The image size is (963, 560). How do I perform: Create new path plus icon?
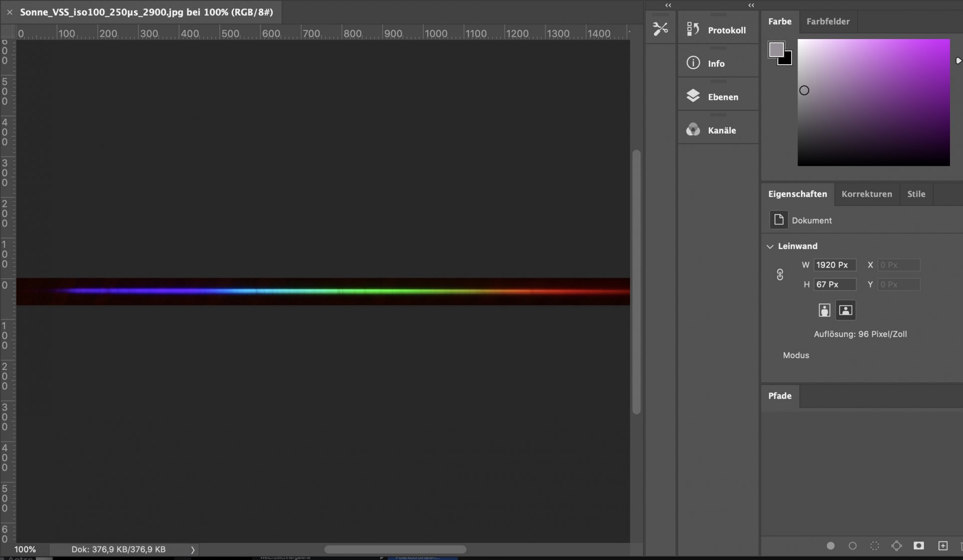[x=943, y=545]
